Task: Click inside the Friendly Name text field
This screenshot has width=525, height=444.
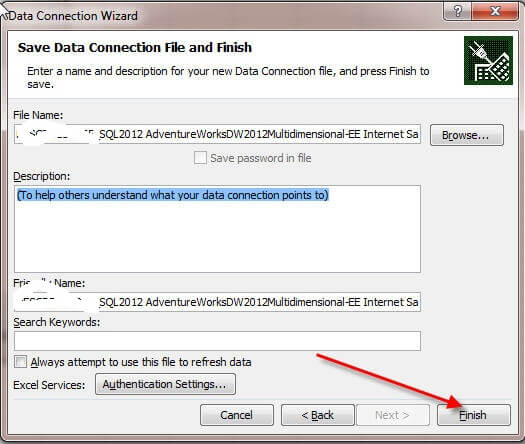Action: [217, 302]
